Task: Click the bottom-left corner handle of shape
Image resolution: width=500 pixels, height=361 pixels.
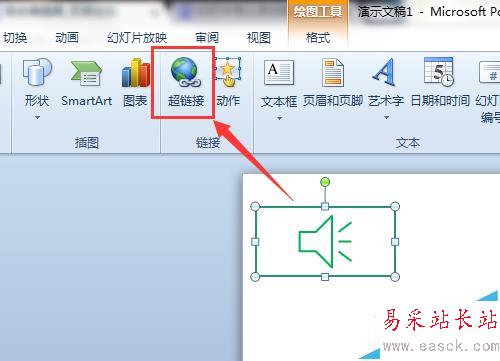Action: click(255, 277)
